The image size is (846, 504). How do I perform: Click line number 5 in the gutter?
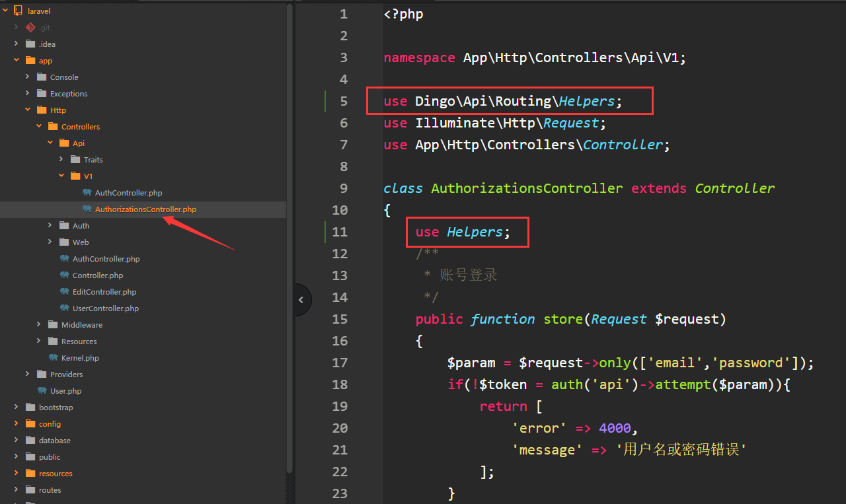343,101
